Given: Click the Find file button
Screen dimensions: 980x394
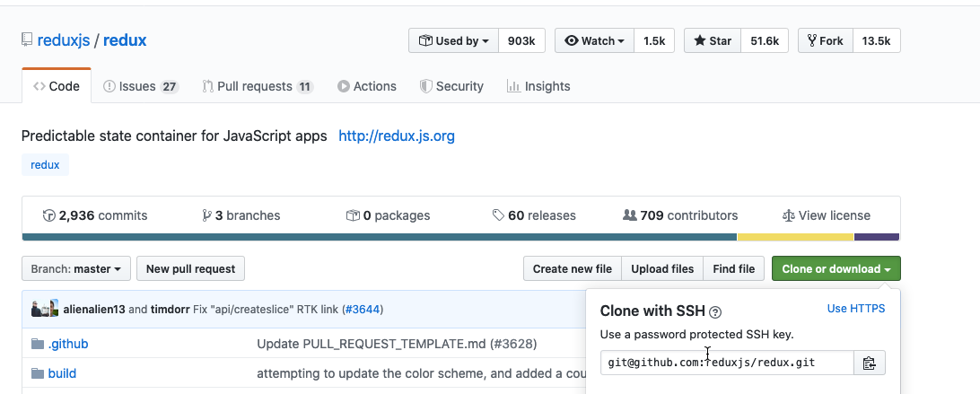Looking at the screenshot, I should (x=734, y=269).
